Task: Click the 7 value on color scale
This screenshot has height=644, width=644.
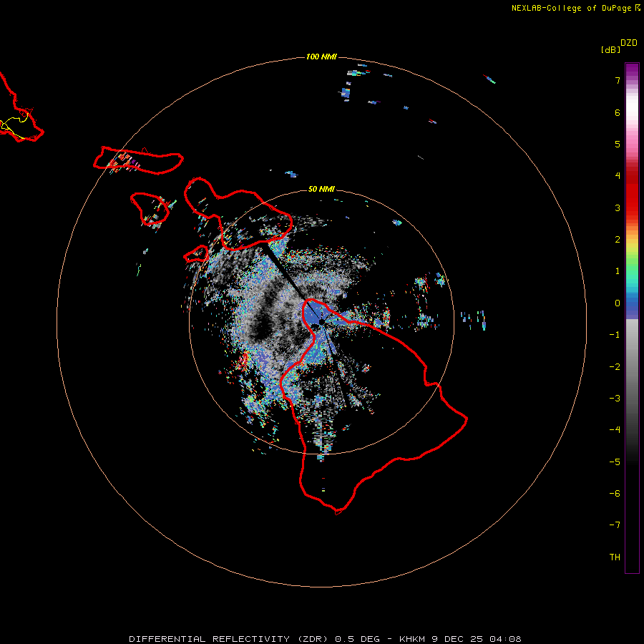Action: [x=618, y=80]
